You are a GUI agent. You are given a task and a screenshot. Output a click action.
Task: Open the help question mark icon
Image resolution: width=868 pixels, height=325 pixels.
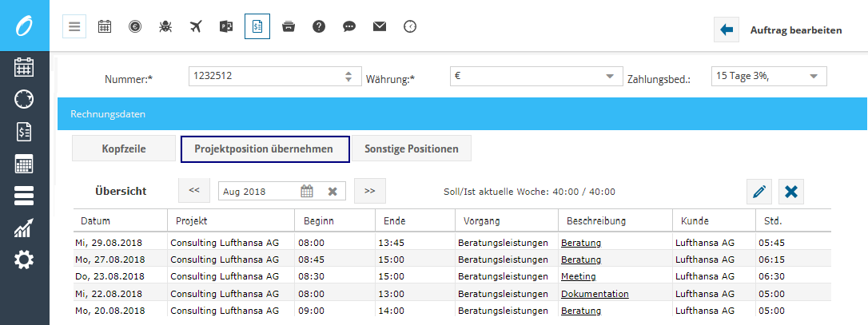click(x=319, y=26)
